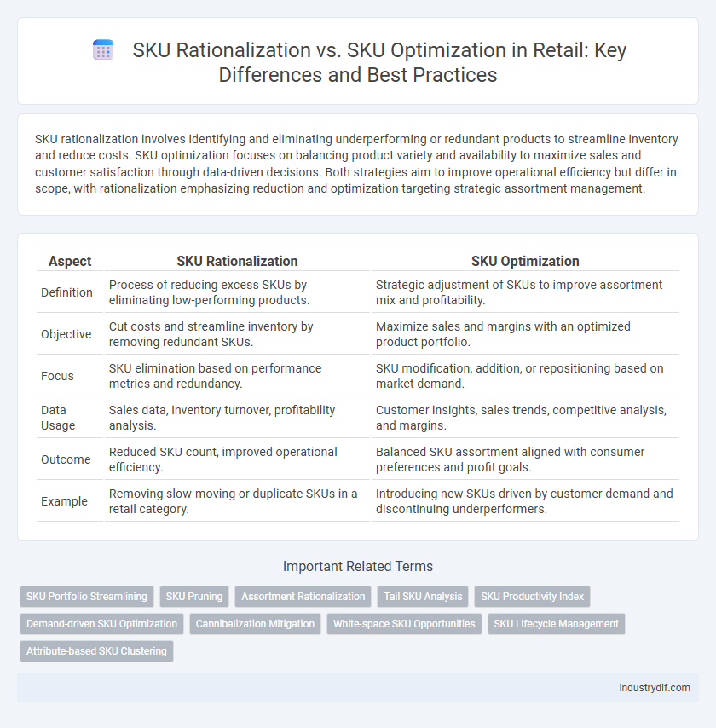Click 'Balanced SKU assortment' cell
716x728 pixels.
point(525,459)
